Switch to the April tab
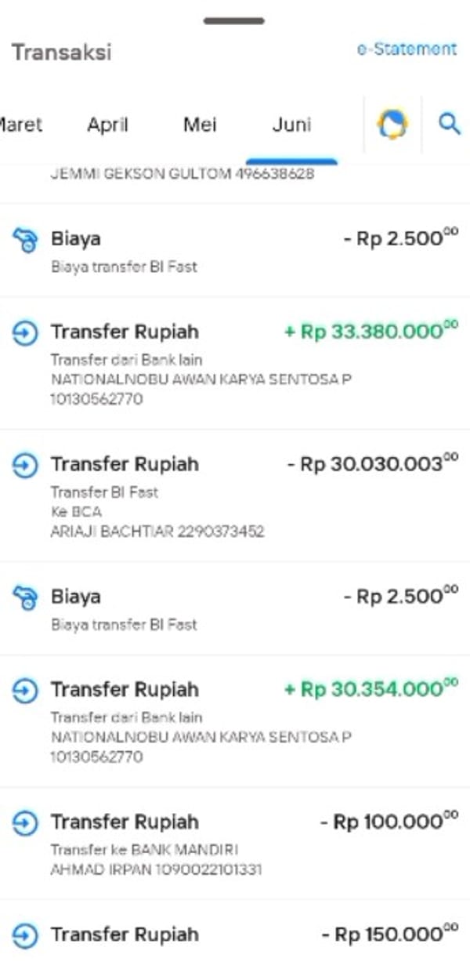The height and width of the screenshot is (980, 470). (x=107, y=125)
